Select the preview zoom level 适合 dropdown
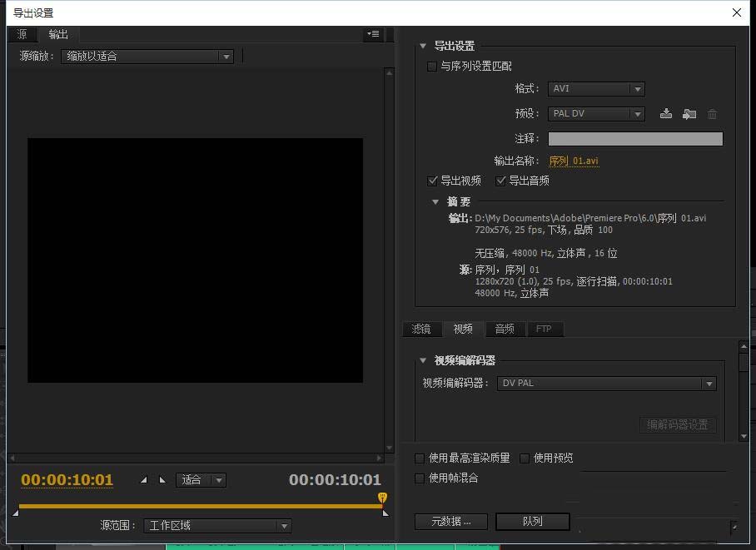The image size is (756, 550). [201, 480]
